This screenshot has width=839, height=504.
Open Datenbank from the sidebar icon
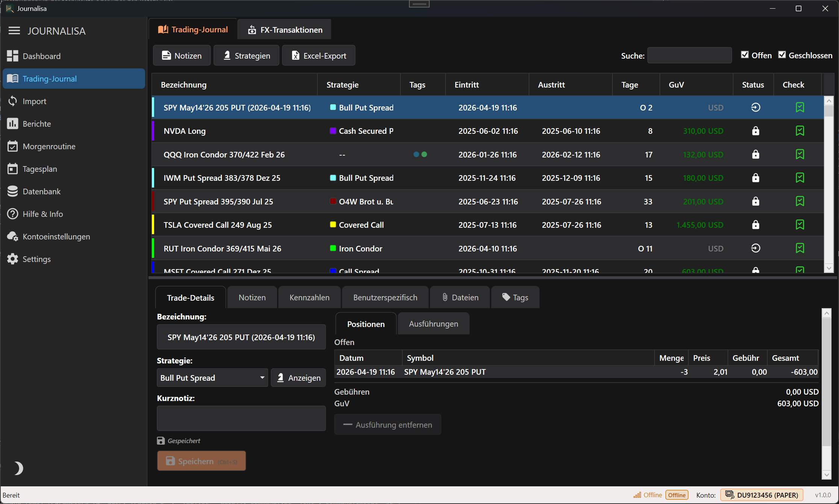[12, 191]
